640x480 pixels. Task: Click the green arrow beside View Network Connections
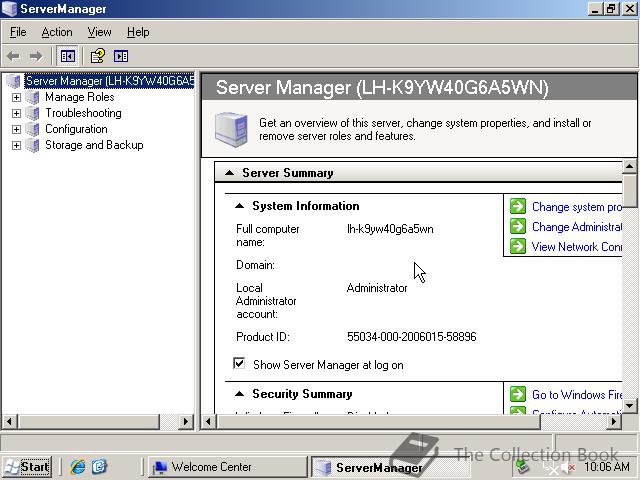518,246
